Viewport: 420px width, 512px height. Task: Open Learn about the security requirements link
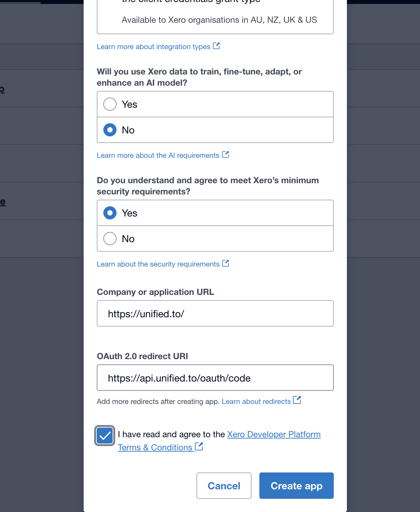point(158,264)
